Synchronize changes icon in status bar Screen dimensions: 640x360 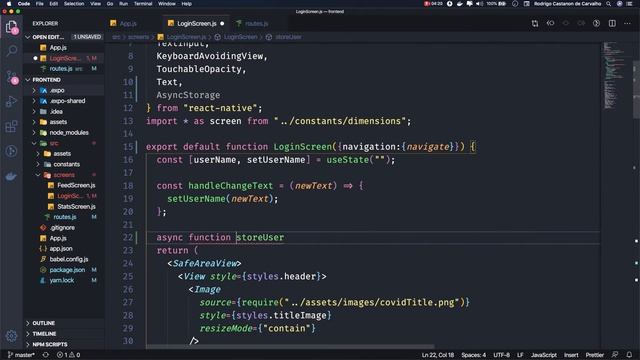click(x=46, y=355)
